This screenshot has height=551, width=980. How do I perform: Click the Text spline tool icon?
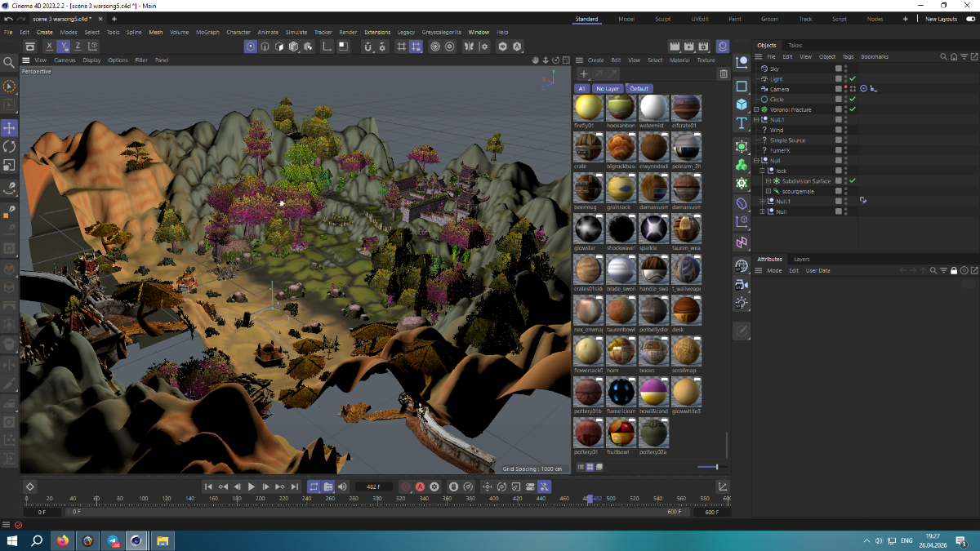742,123
